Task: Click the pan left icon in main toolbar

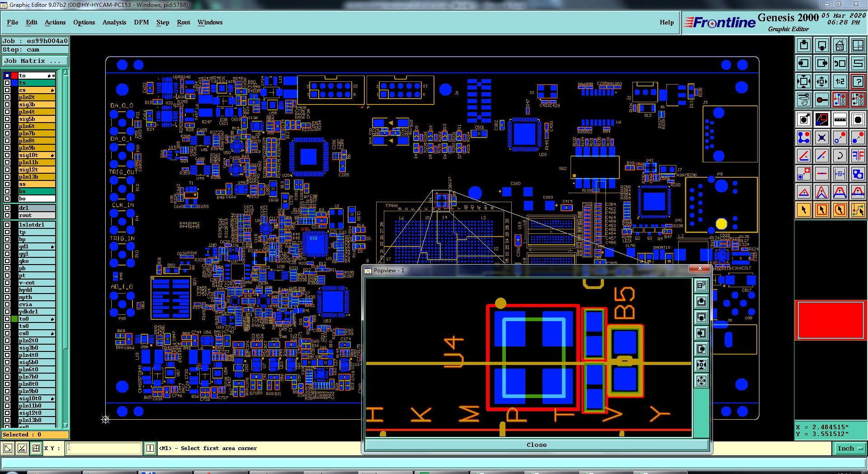Action: click(804, 63)
